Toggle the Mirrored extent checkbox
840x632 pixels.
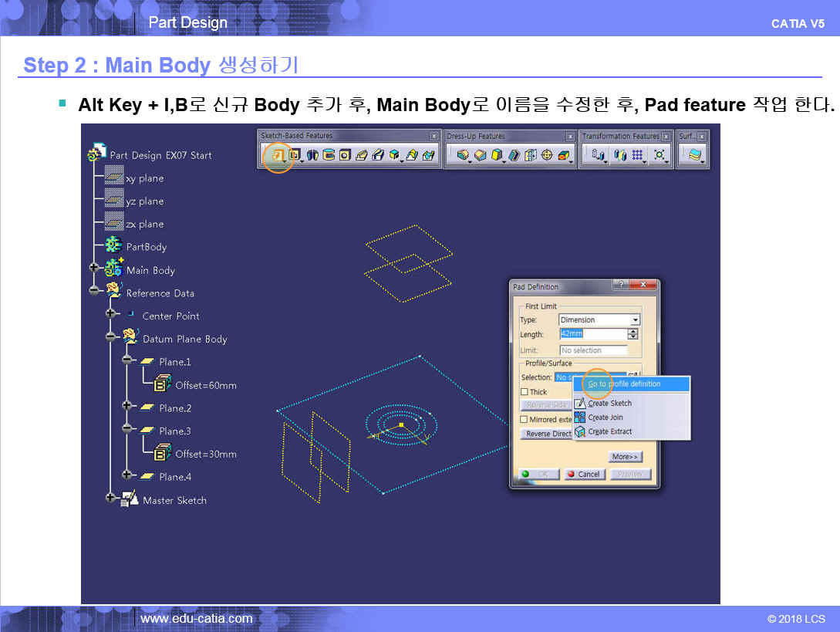[525, 419]
